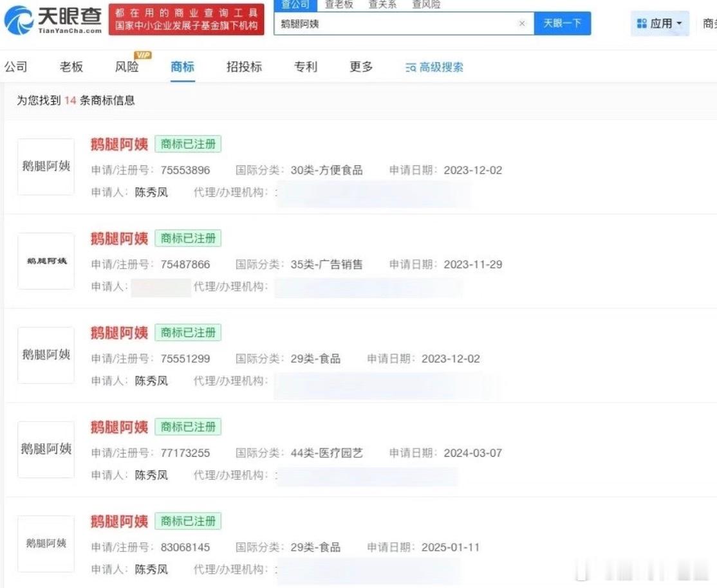Switch to the 查风险 search tab
The height and width of the screenshot is (588, 717).
coord(426,5)
